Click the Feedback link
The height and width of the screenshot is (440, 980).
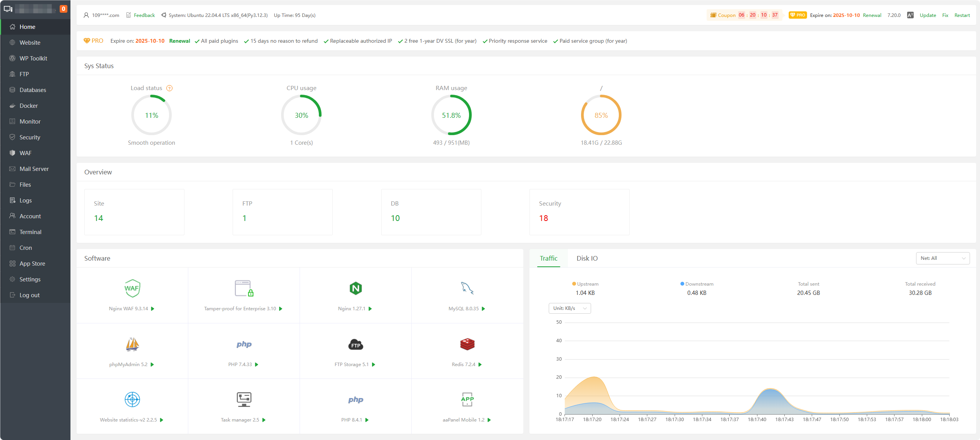click(144, 15)
